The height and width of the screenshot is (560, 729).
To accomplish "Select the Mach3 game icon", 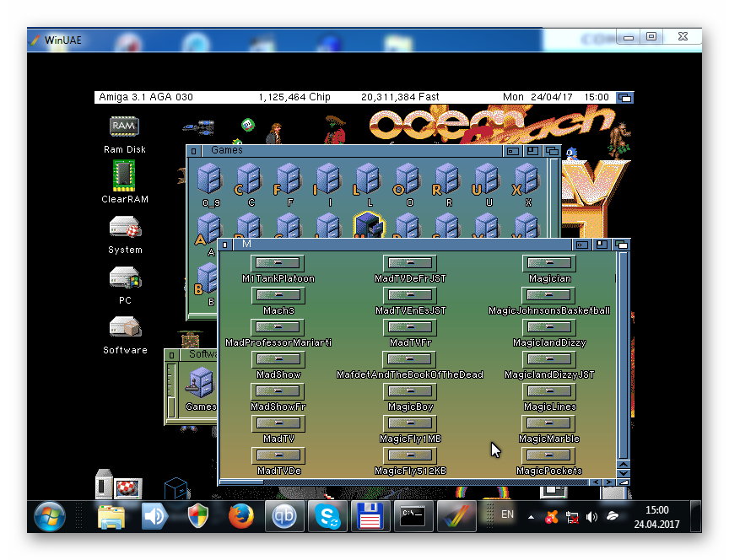I will tap(278, 295).
